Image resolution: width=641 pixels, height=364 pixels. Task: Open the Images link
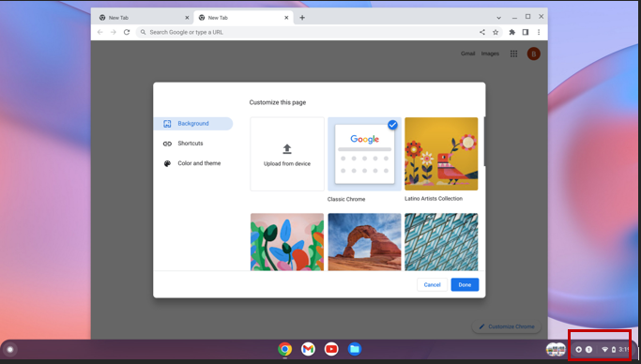(490, 53)
